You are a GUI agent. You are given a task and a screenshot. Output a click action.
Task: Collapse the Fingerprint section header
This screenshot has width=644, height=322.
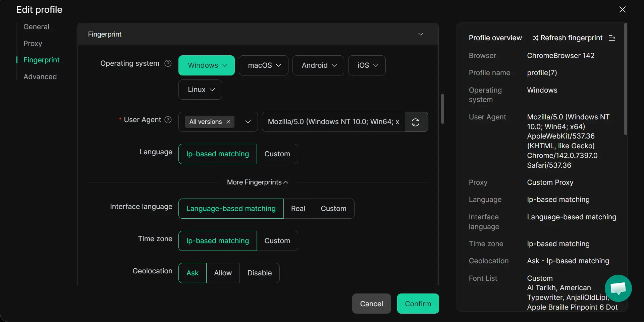[x=421, y=34]
